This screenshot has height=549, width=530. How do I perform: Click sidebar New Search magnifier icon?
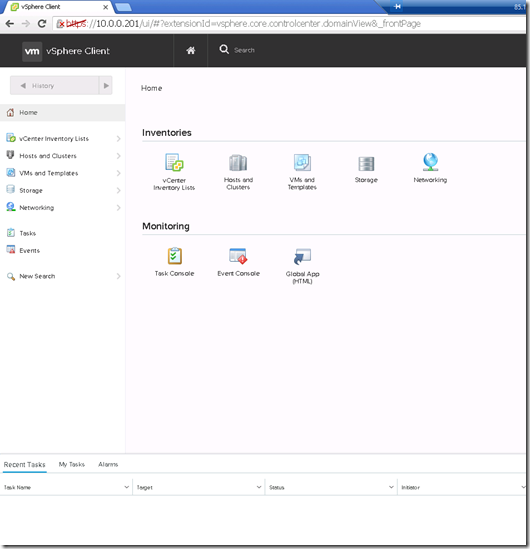point(11,276)
